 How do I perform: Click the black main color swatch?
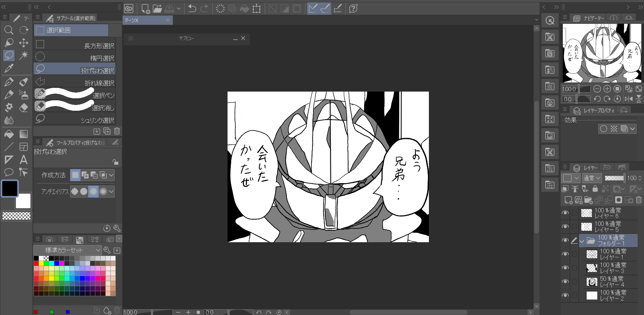tap(10, 189)
